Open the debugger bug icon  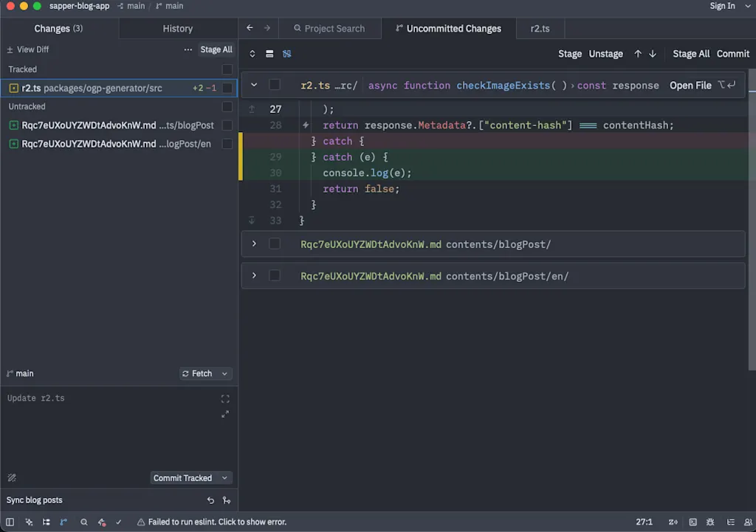point(710,522)
